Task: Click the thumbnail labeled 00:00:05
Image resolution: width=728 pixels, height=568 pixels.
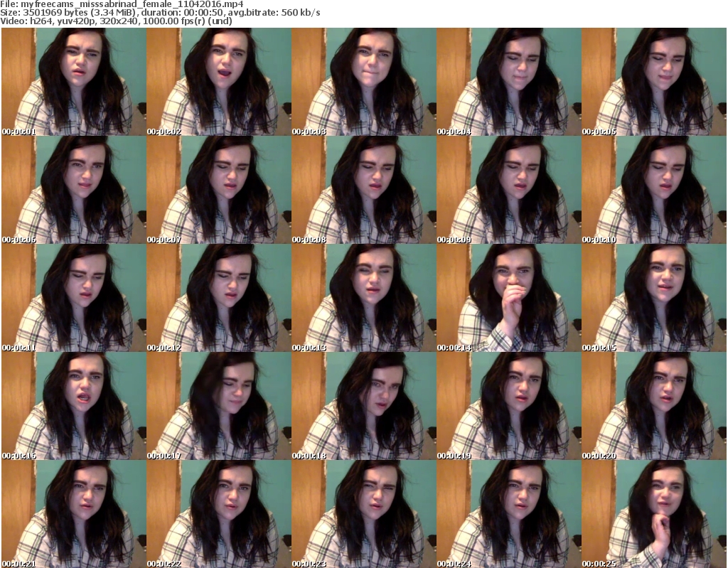Action: (653, 82)
